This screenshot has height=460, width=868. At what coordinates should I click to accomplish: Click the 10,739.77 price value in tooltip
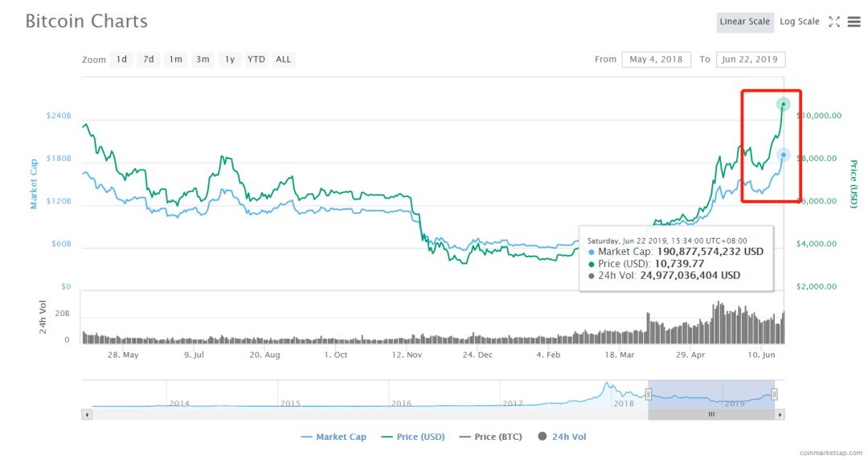tap(679, 264)
